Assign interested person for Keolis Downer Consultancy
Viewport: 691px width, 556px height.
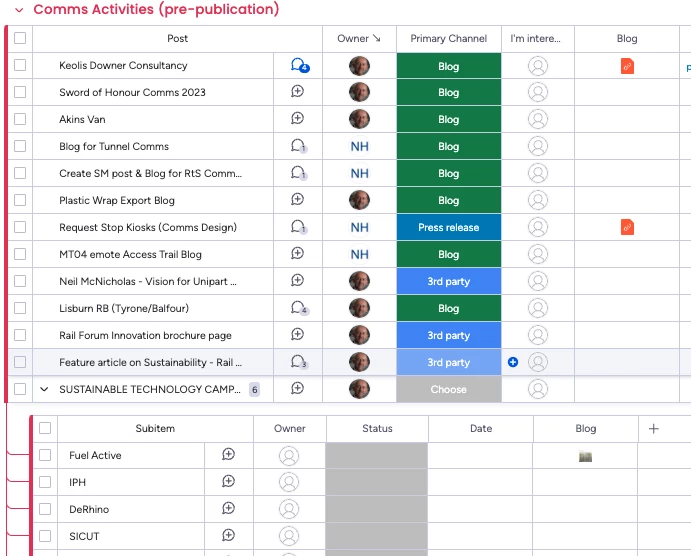538,66
